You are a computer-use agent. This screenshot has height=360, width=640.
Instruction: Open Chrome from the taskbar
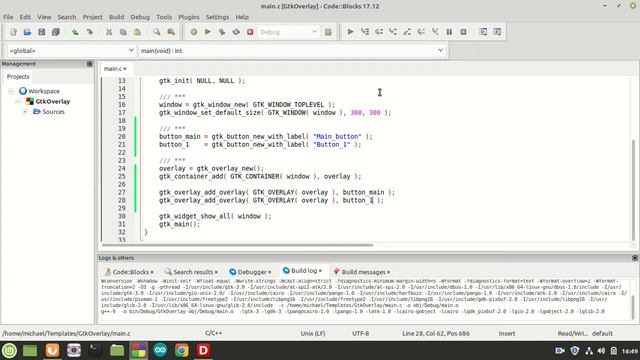point(182,350)
